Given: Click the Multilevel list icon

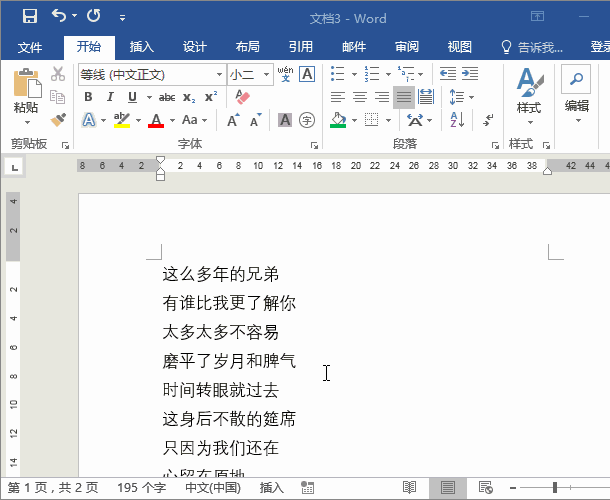Looking at the screenshot, I should (x=406, y=74).
